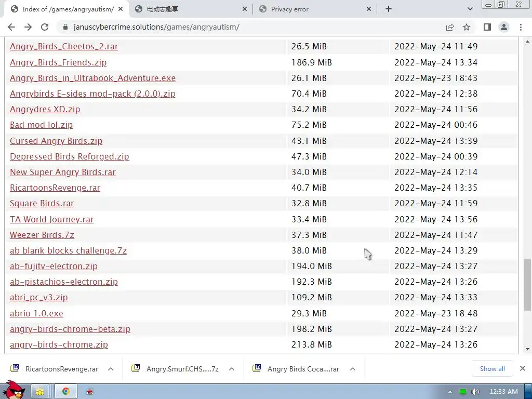This screenshot has height=399, width=532.
Task: Open the 12:33 AM clock
Action: pos(503,392)
